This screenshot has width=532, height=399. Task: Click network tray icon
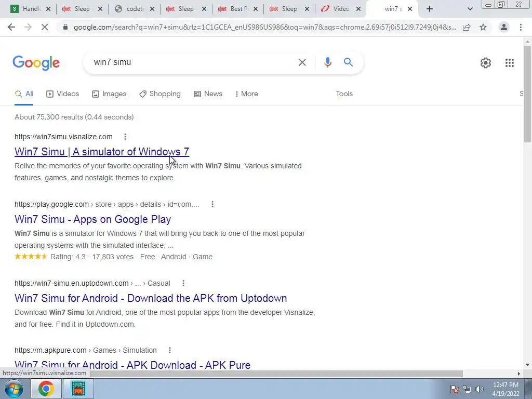coord(467,389)
